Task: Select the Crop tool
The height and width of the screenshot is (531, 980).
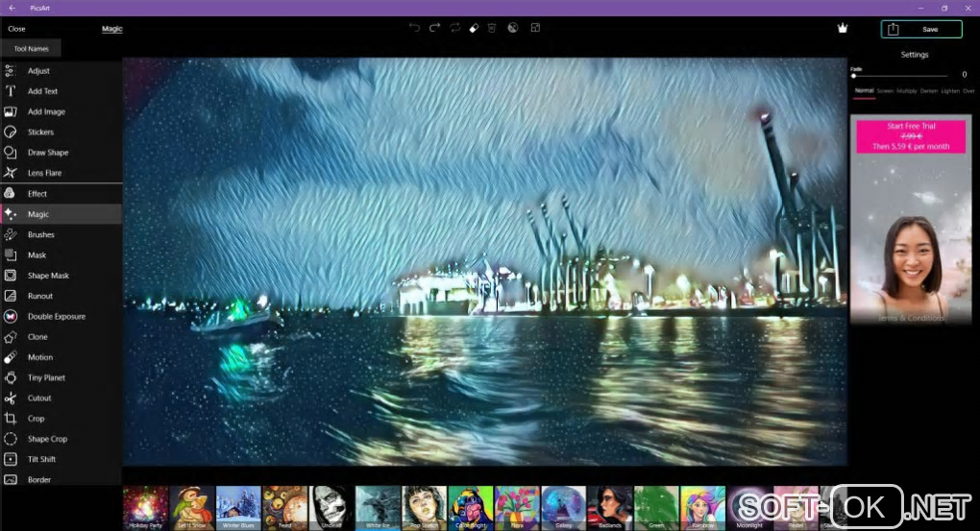Action: [61, 419]
